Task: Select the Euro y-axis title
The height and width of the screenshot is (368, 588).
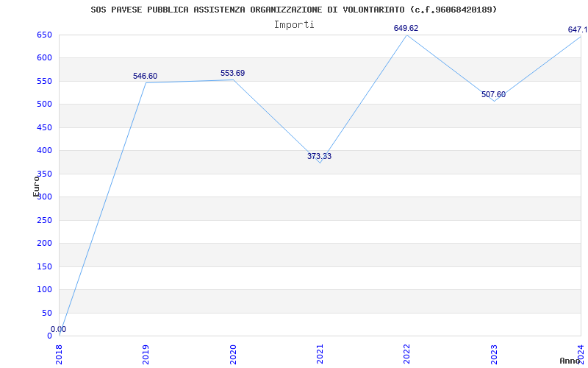Action: pos(36,186)
